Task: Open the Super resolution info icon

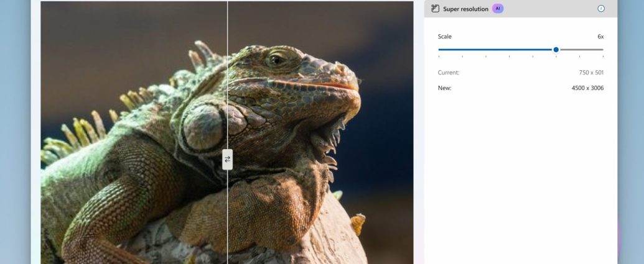Action: point(601,9)
